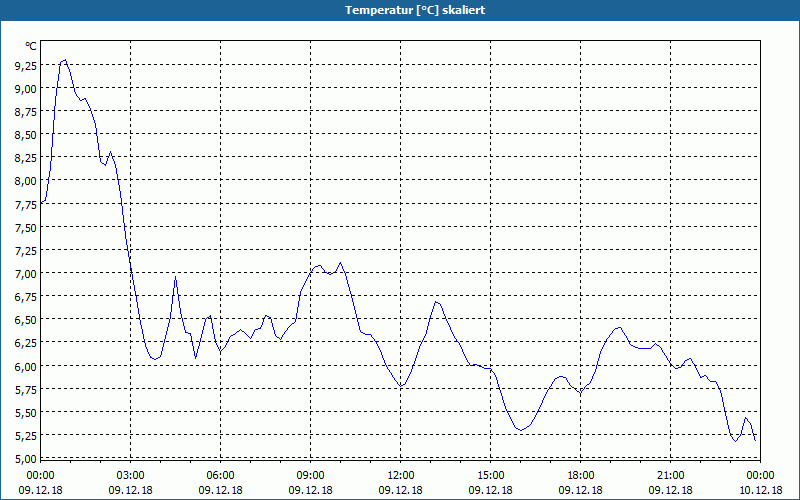Click the chart title "Temperatur [°C] skaliert"
This screenshot has width=800, height=500.
pyautogui.click(x=415, y=10)
